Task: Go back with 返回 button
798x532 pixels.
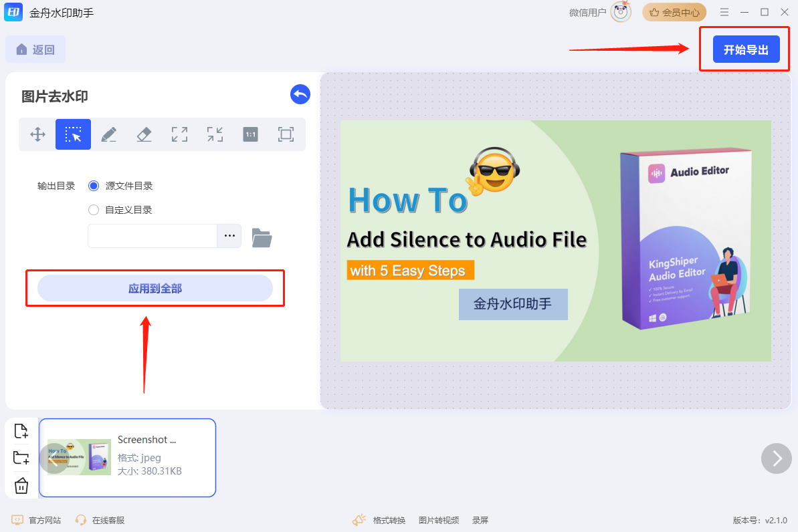Action: (35, 49)
